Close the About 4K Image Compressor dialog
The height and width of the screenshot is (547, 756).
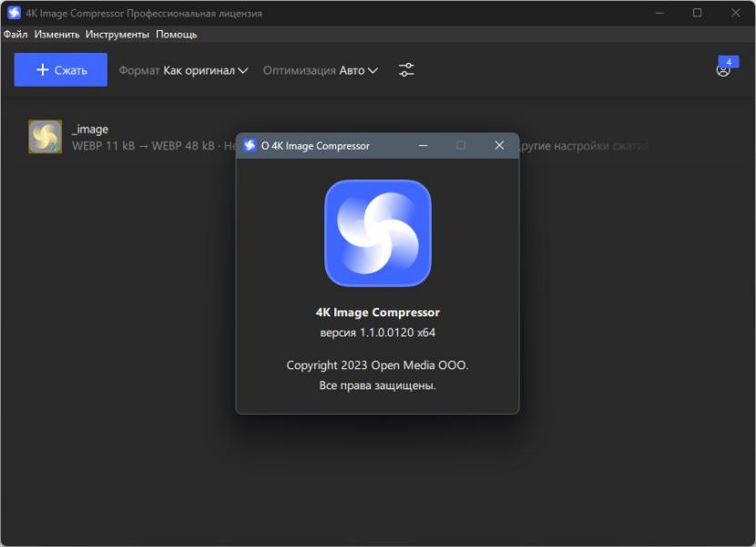pos(499,145)
